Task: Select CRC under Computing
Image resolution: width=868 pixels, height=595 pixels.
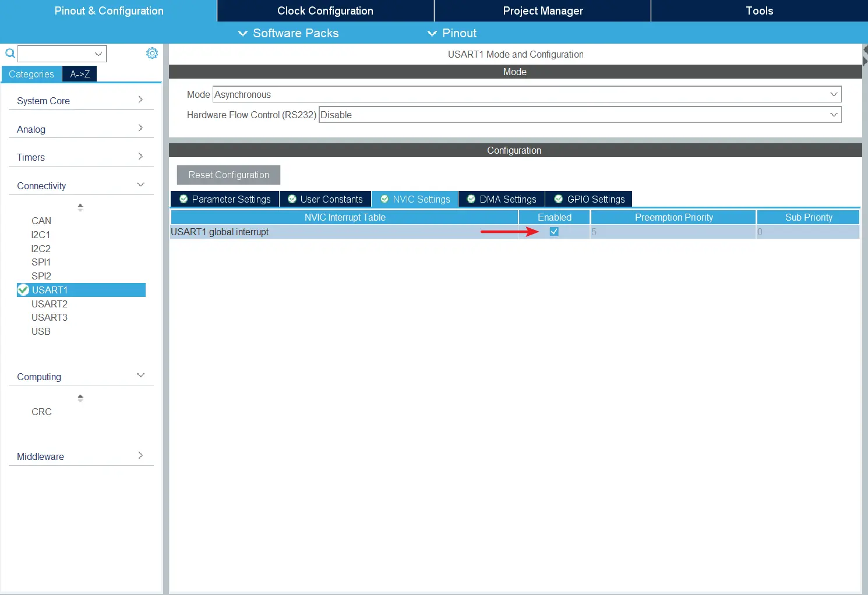Action: (41, 412)
